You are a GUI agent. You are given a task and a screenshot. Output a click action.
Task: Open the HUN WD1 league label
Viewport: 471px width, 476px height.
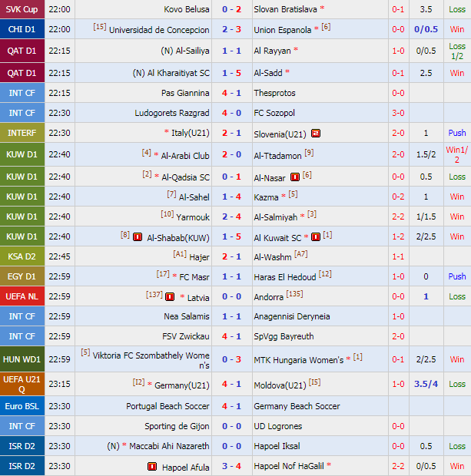point(22,359)
